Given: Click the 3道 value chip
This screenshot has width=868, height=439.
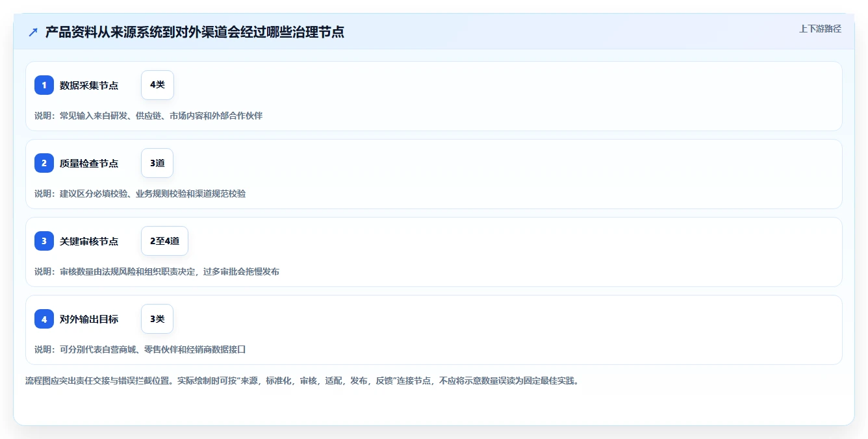Looking at the screenshot, I should 157,163.
